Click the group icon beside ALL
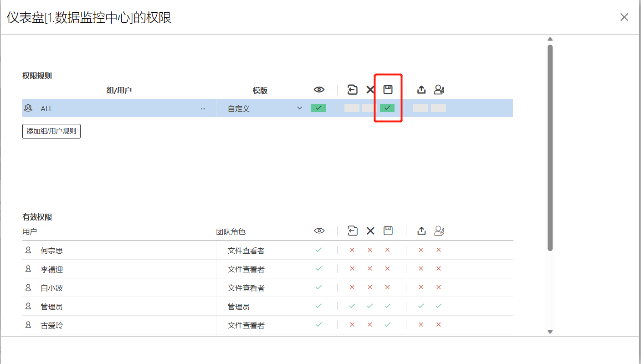Screen dimensions: 641x364 [x=28, y=108]
